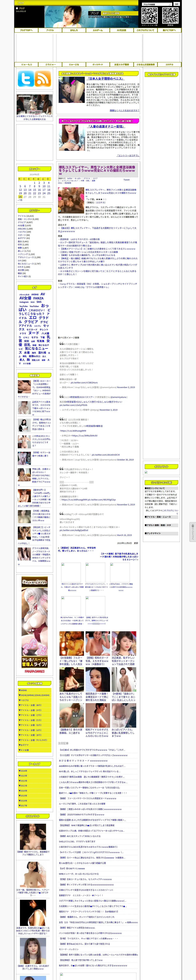The image size is (196, 980).
Task: Open the March 16, 2019 tweet date link
Action: (x=124, y=535)
